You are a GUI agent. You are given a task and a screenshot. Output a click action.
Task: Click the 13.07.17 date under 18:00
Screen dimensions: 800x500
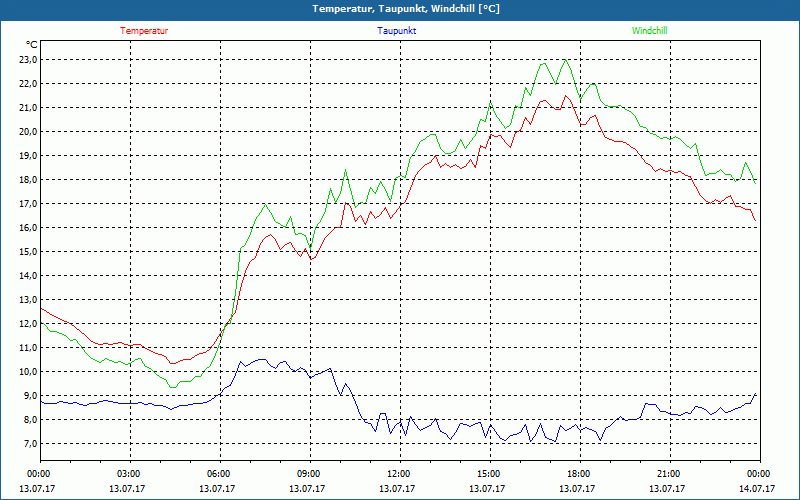pos(577,488)
